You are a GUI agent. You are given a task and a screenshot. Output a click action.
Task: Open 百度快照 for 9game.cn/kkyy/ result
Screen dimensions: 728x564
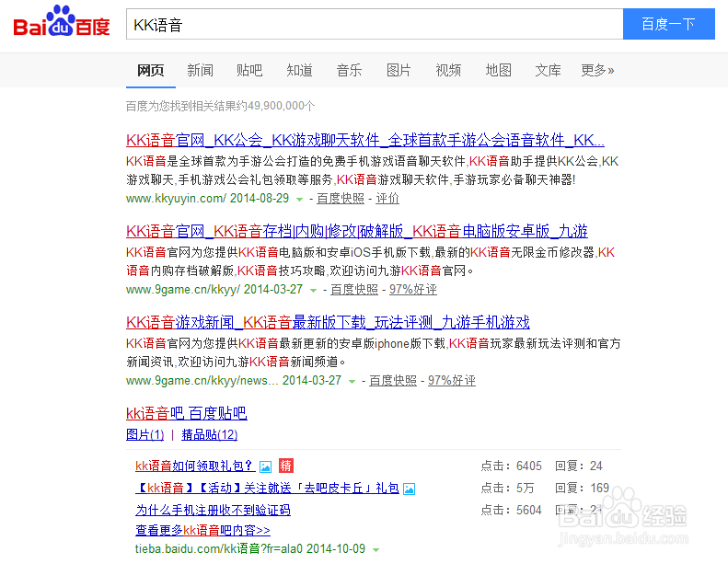pyautogui.click(x=354, y=290)
